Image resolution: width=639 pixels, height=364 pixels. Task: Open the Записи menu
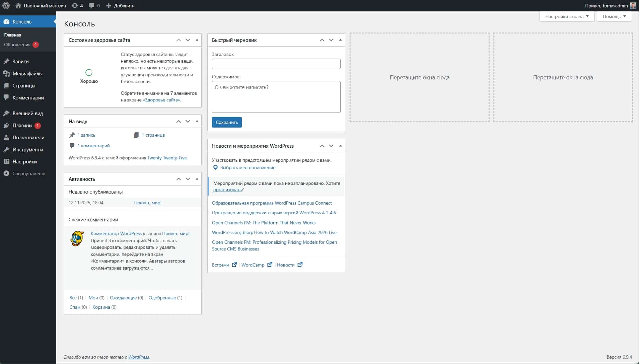28,62
